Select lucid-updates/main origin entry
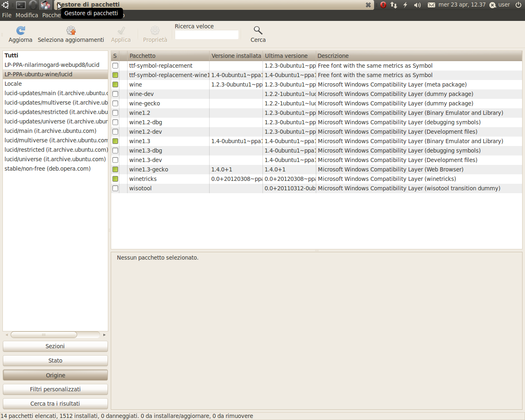525x420 pixels. tap(55, 93)
